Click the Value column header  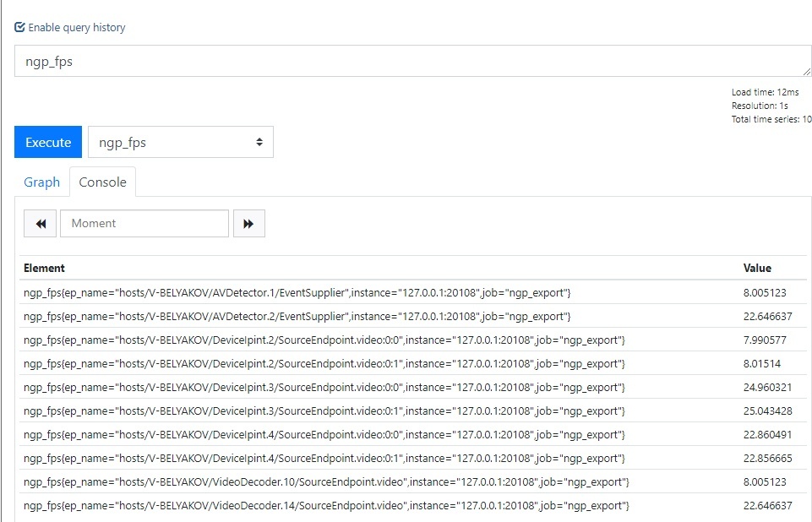(757, 268)
